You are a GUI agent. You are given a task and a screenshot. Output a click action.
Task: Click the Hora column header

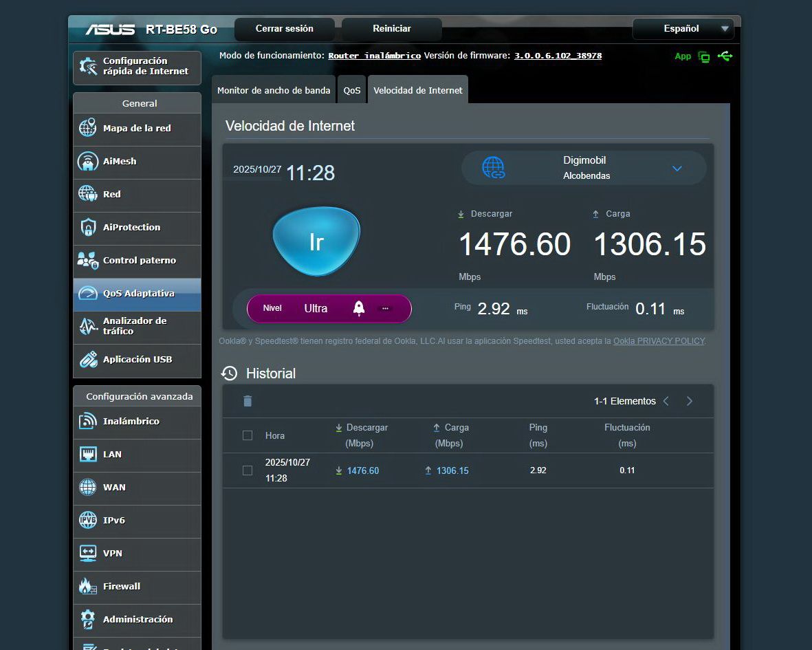coord(275,435)
